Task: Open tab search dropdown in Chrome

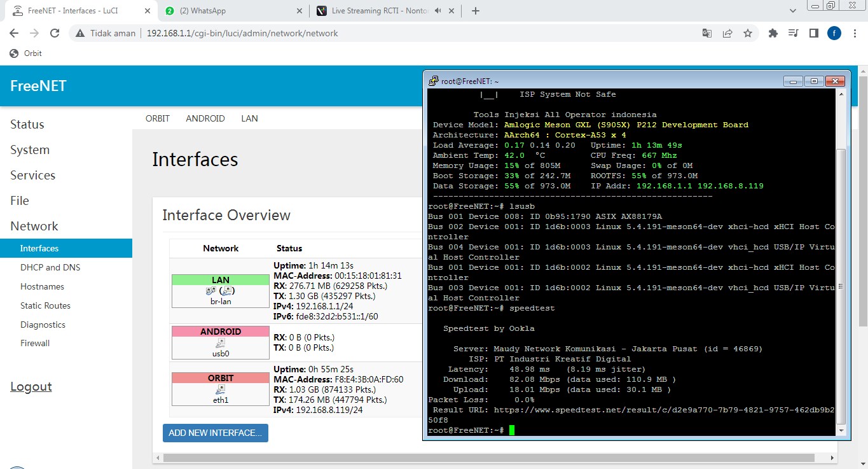Action: point(793,11)
